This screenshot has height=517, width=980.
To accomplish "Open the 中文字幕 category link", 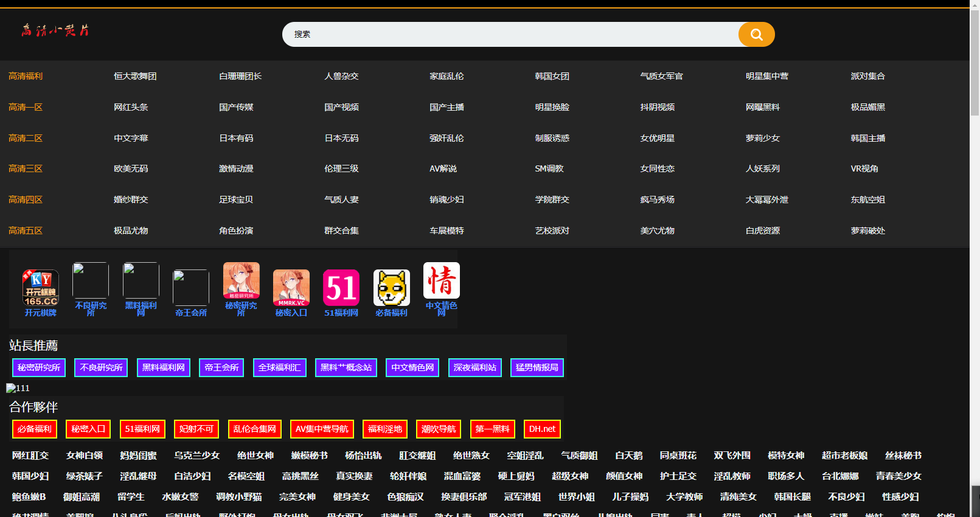I will [x=131, y=138].
